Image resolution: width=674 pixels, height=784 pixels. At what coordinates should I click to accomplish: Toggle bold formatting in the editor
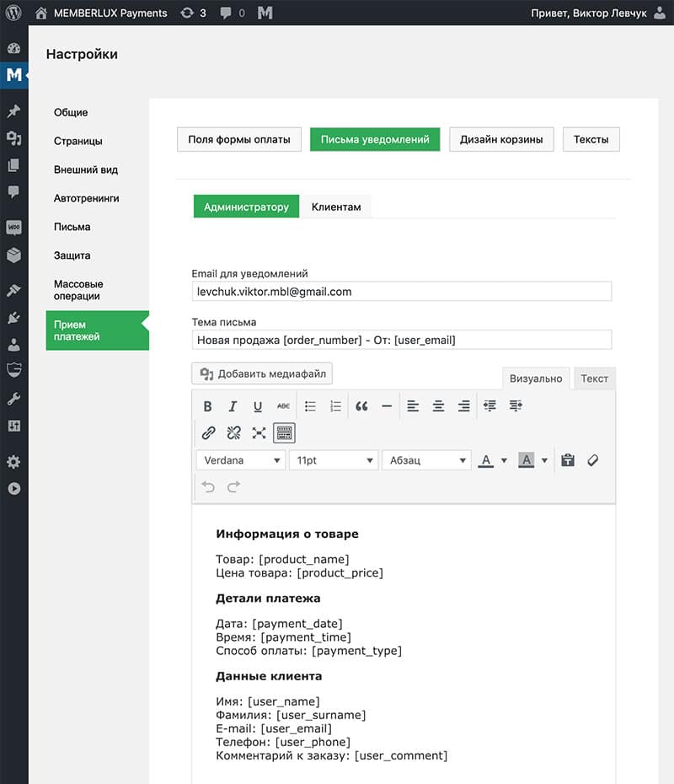coord(208,406)
